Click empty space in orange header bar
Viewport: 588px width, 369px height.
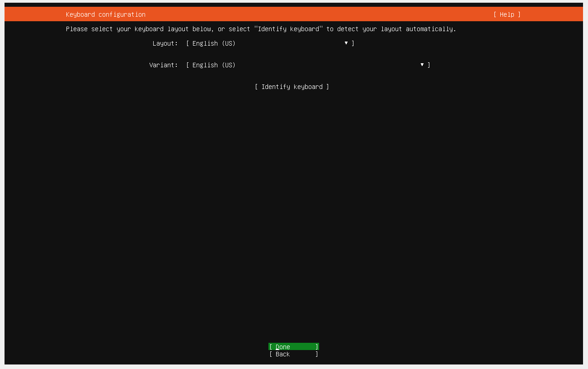316,14
